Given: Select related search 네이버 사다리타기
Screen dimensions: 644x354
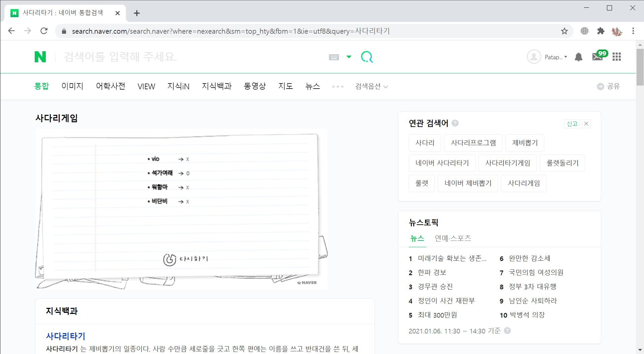Looking at the screenshot, I should (x=442, y=163).
